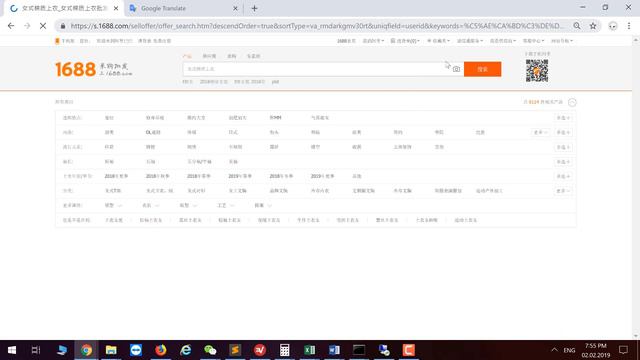The image size is (640, 360).
Task: Select the OL通勤 style filter
Action: point(153,132)
